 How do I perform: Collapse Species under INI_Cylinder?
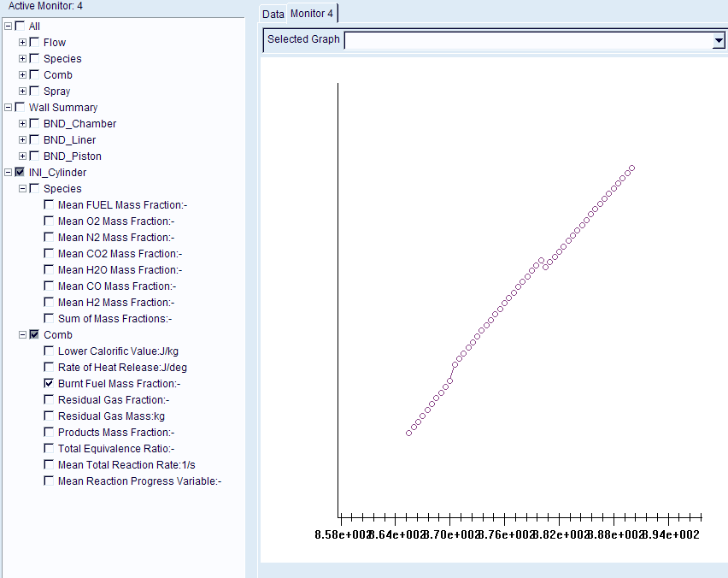point(22,189)
